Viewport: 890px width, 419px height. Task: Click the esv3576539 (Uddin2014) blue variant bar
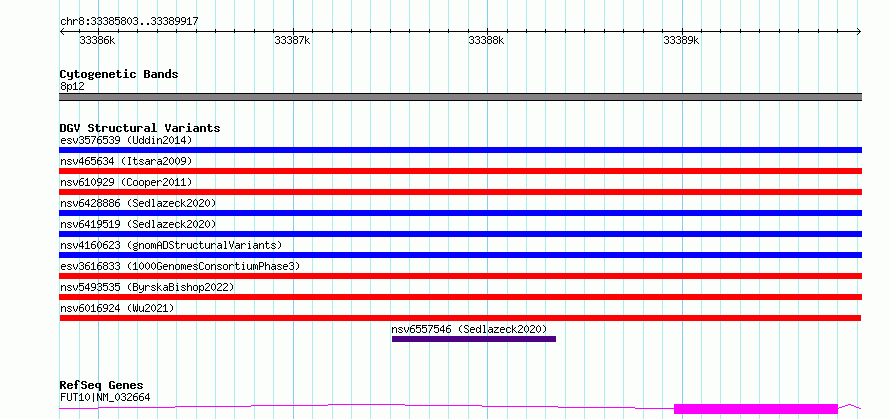pos(460,150)
